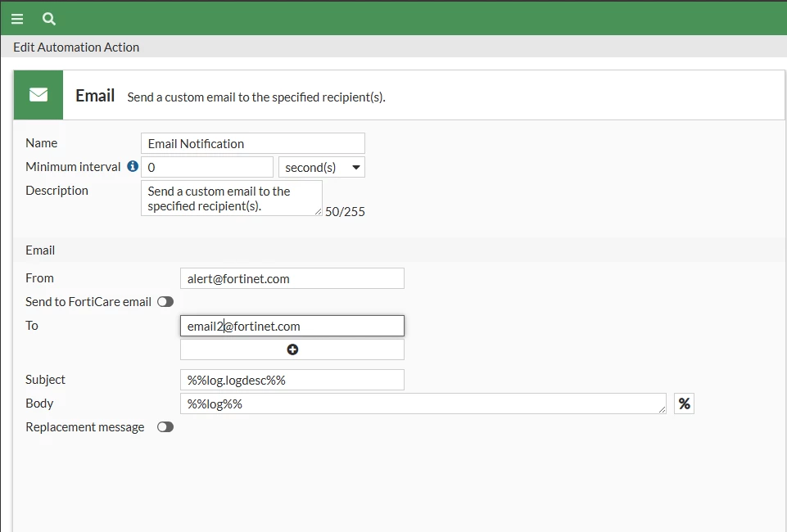Open the second(s) interval unit dropdown
Viewport: 787px width, 532px height.
pos(322,168)
